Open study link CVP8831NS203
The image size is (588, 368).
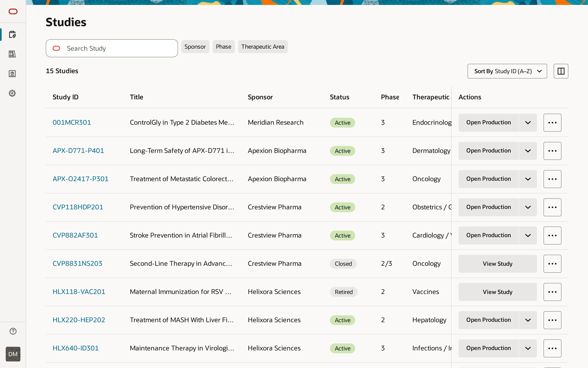point(77,264)
